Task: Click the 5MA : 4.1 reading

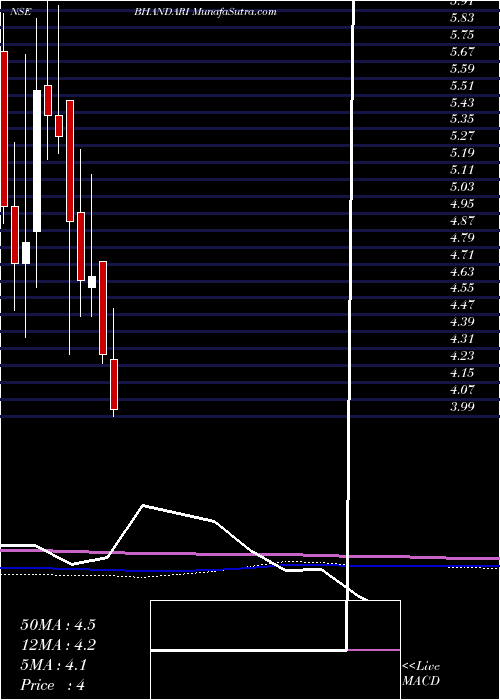Action: [x=54, y=665]
